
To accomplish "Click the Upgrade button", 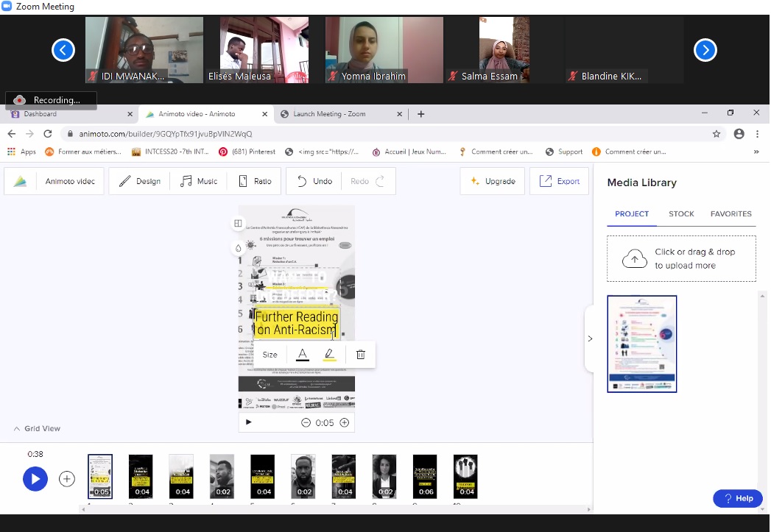I will pyautogui.click(x=493, y=181).
